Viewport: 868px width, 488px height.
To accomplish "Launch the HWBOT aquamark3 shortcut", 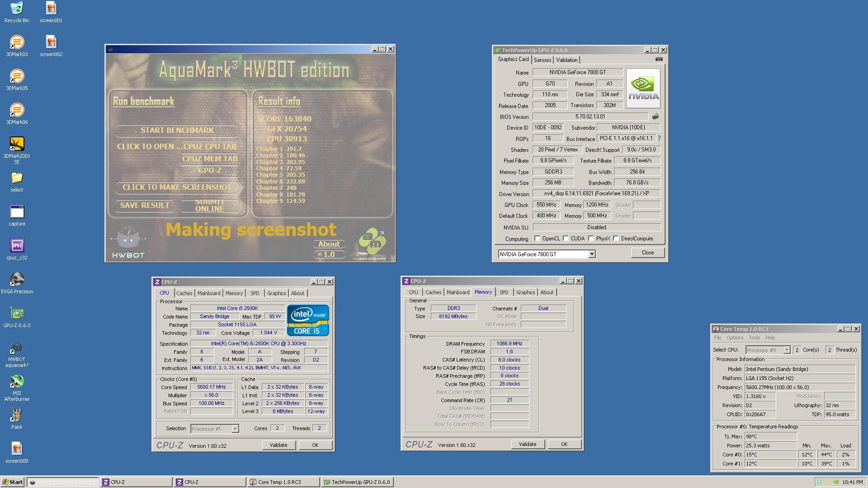I will click(17, 354).
